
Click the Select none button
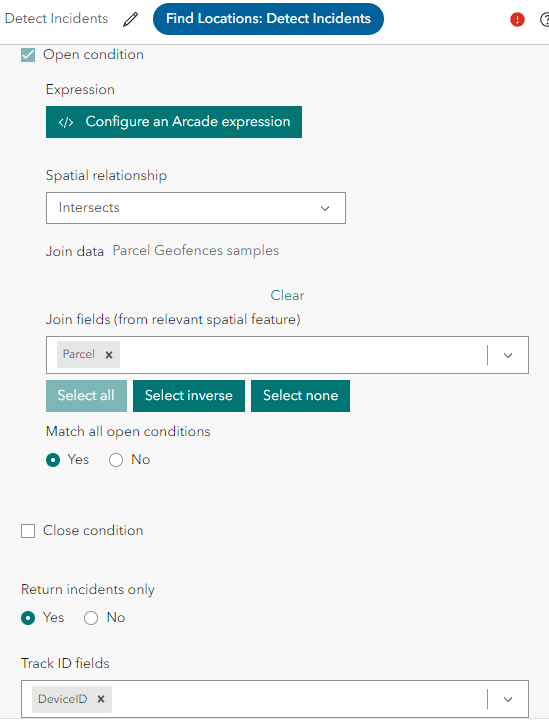coord(301,396)
